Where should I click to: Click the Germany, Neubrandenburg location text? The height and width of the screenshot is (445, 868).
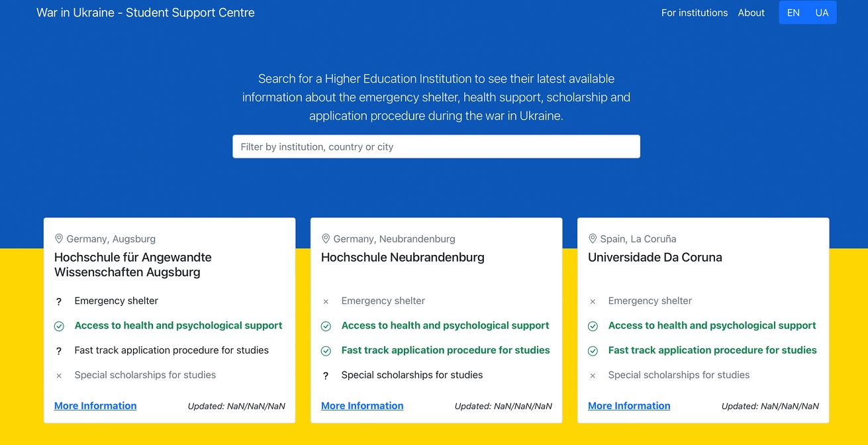[x=395, y=239]
